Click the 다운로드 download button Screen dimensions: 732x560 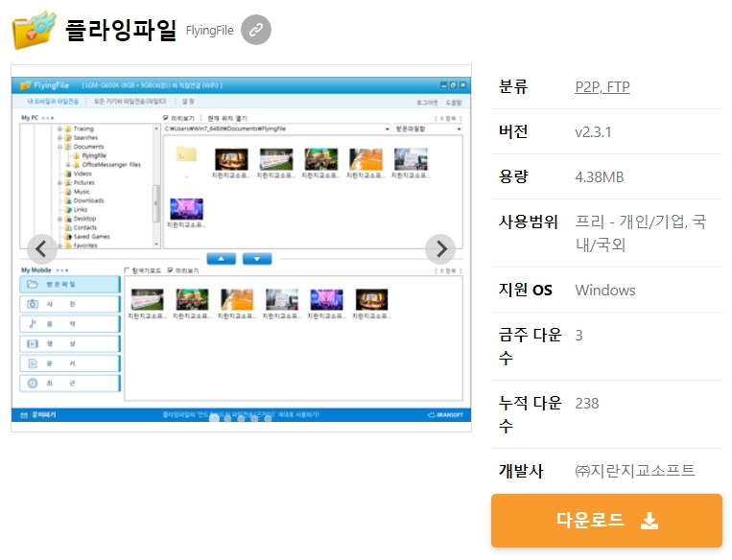coord(606,521)
